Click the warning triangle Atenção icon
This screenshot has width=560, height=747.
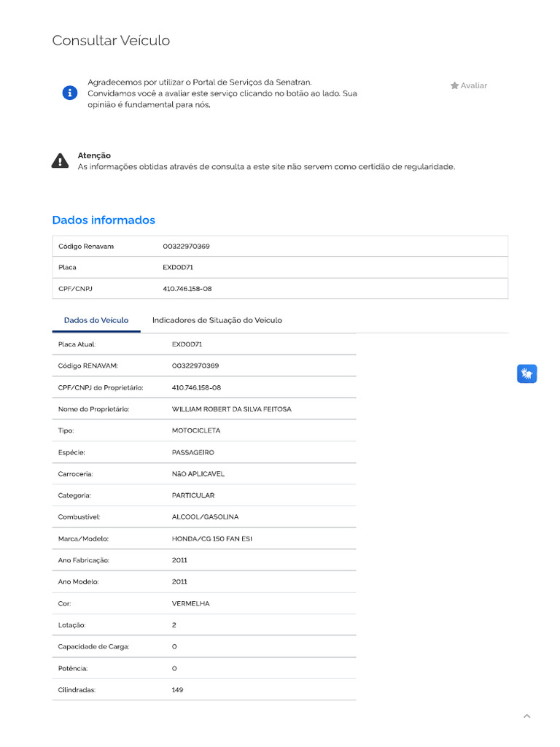pyautogui.click(x=61, y=161)
